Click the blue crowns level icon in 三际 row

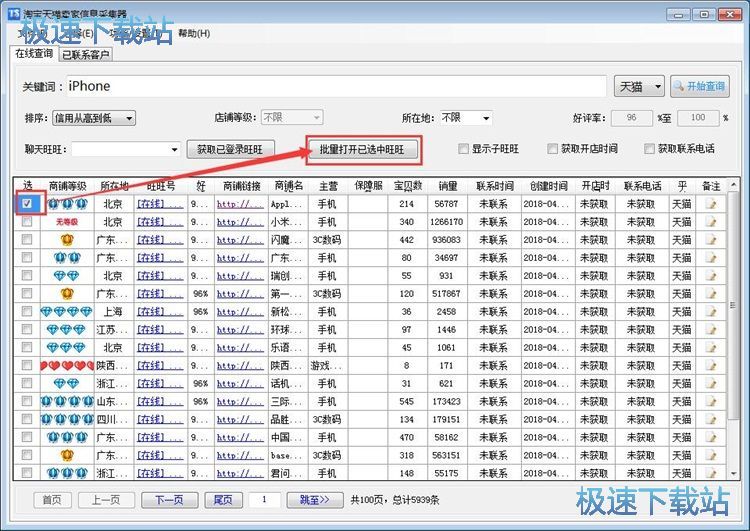click(67, 402)
